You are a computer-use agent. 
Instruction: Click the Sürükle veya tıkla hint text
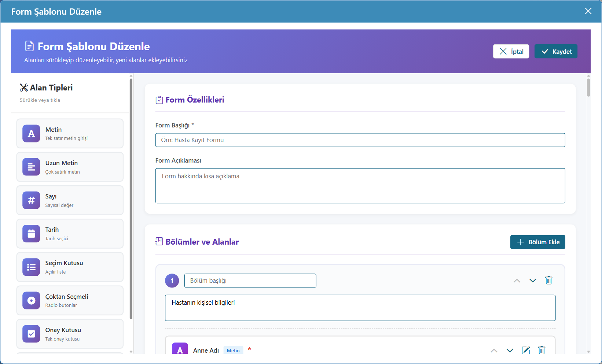(x=40, y=100)
